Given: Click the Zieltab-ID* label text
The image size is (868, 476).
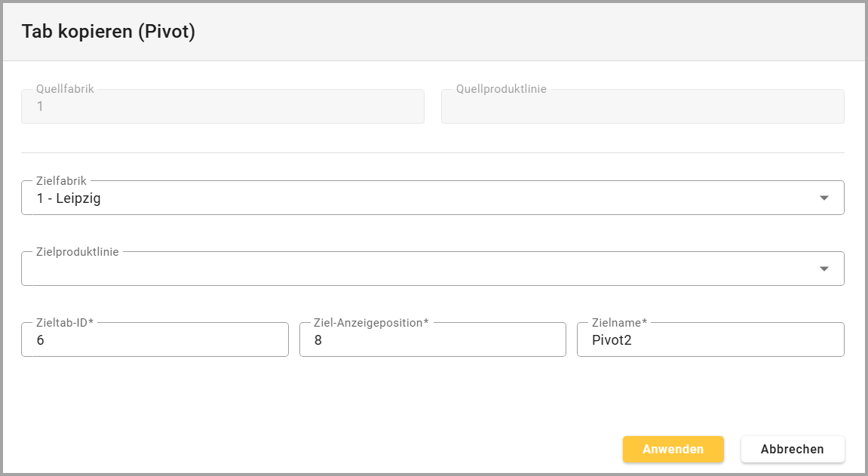Looking at the screenshot, I should coord(64,323).
